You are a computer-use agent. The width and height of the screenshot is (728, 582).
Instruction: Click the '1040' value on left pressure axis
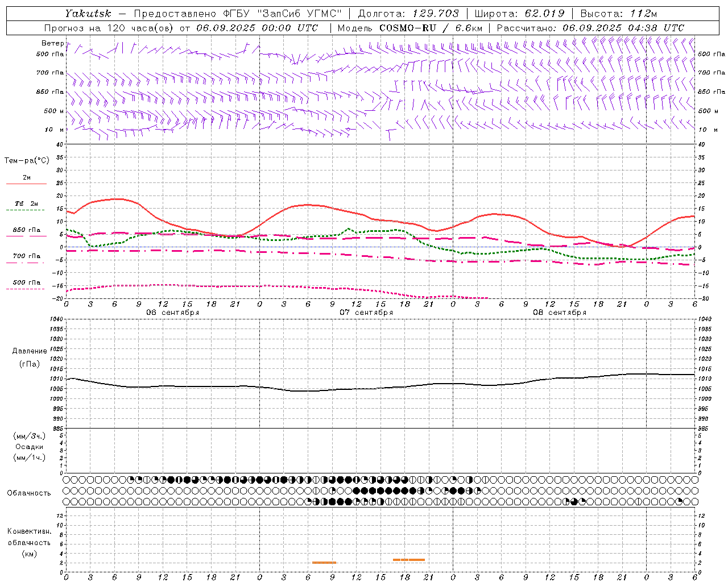(x=55, y=319)
